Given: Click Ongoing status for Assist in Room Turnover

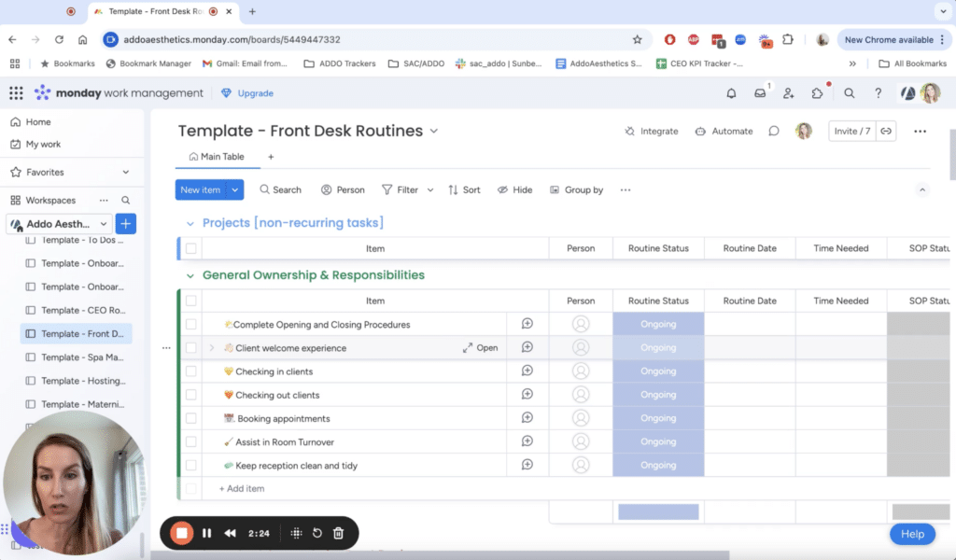Looking at the screenshot, I should pos(658,441).
